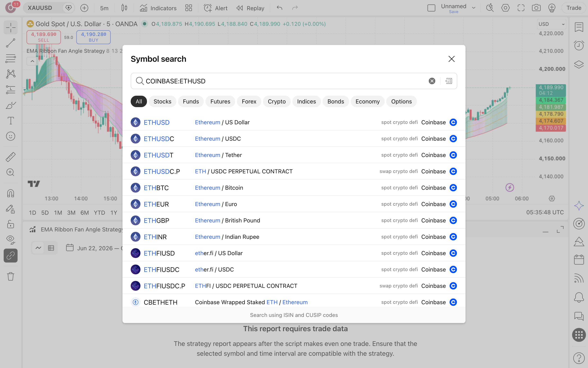Image resolution: width=588 pixels, height=368 pixels.
Task: Toggle lock all drawings
Action: click(x=10, y=224)
